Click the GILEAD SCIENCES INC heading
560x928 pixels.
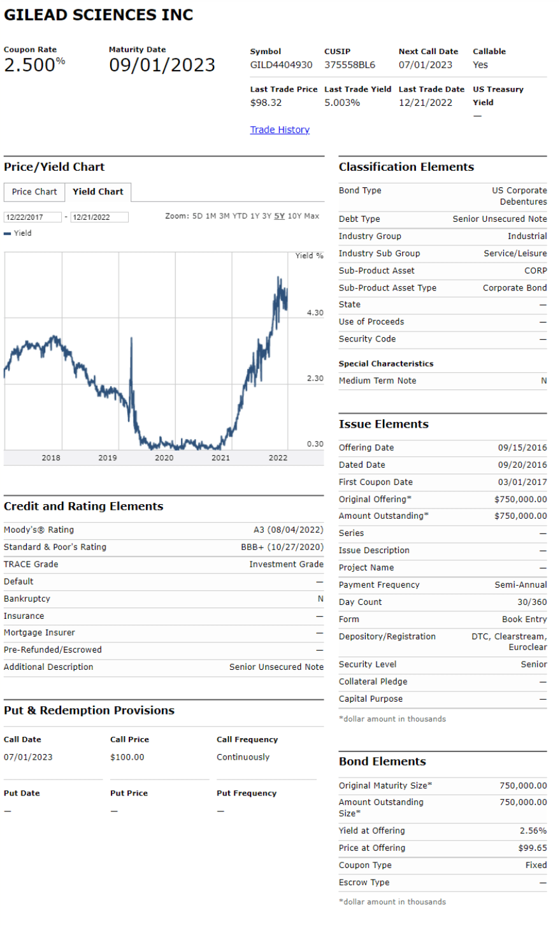click(99, 15)
